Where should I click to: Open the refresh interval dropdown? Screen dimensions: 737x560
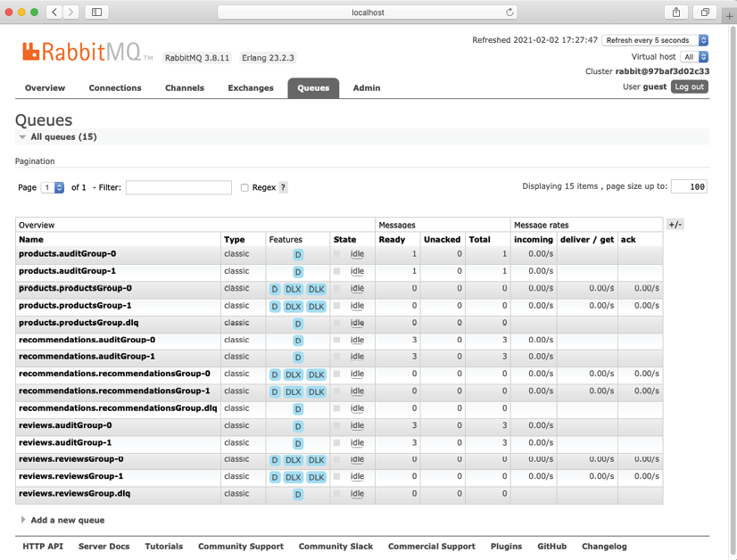click(x=655, y=40)
